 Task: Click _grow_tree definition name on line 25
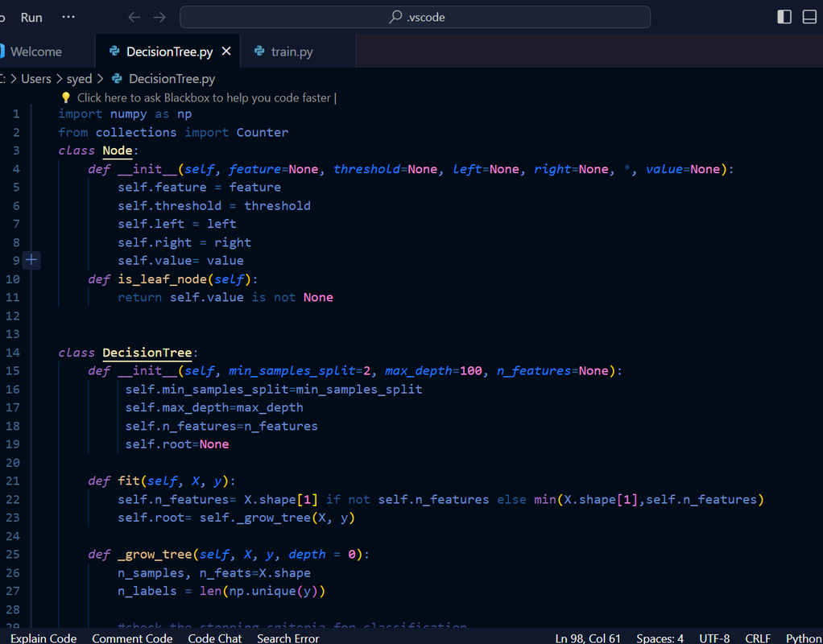(x=155, y=555)
